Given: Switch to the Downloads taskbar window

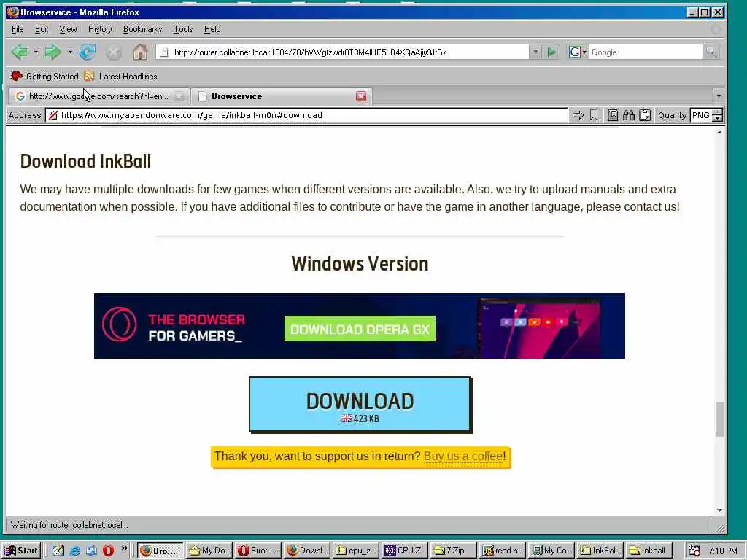Looking at the screenshot, I should [x=307, y=551].
